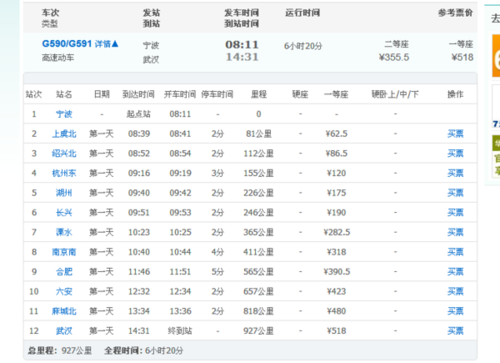The image size is (500, 363).
Task: Click the 6小时20分 duration in the summary row
Action: [303, 46]
